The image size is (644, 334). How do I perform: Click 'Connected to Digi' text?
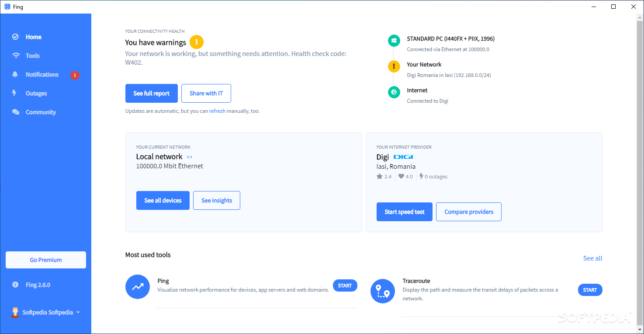pos(428,101)
